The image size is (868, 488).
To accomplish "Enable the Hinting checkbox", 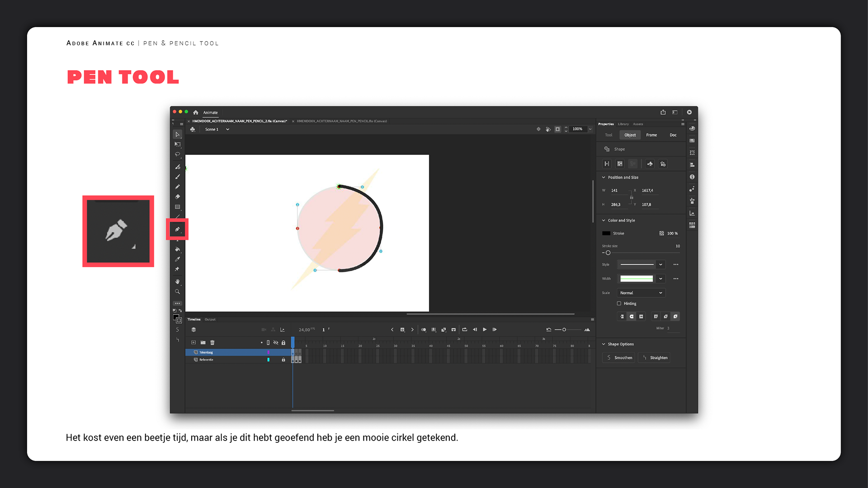I will 619,304.
